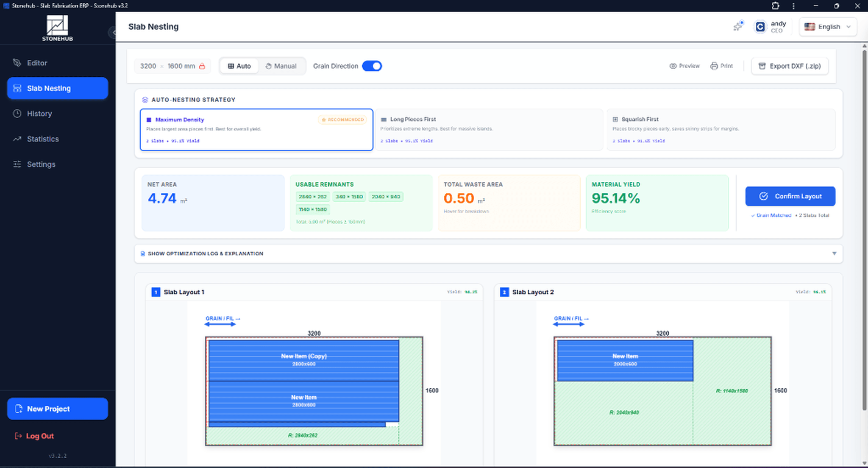
Task: Click the 1140 × 1580 remnant tag
Action: [313, 209]
